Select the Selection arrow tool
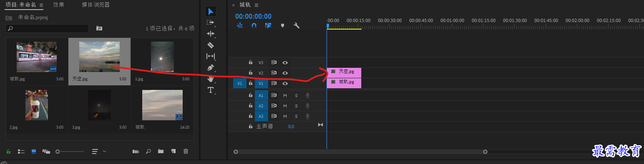Screen dimensions: 644x164 pyautogui.click(x=211, y=11)
